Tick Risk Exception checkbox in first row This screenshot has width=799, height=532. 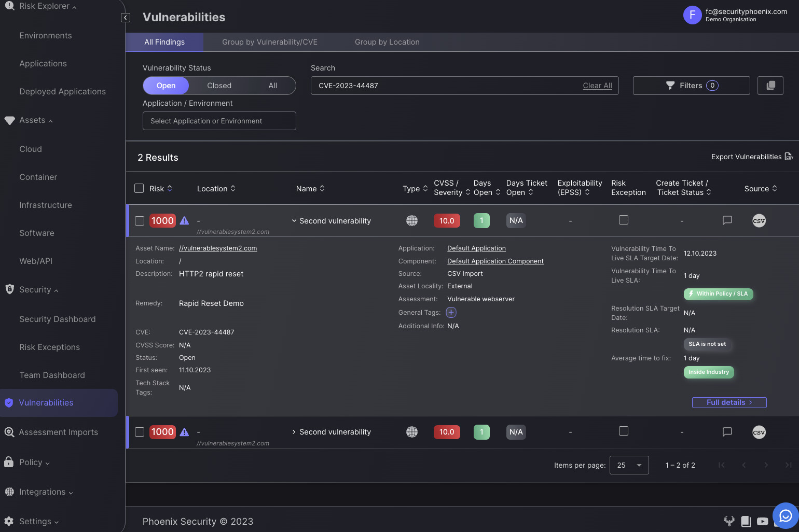pos(624,220)
